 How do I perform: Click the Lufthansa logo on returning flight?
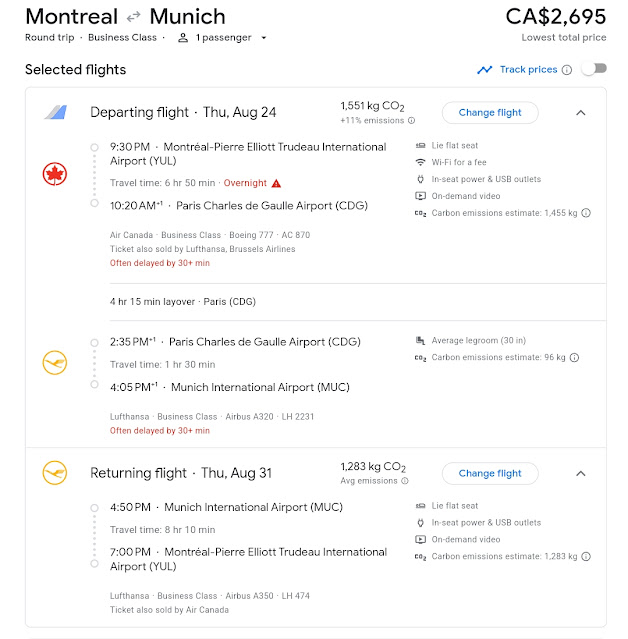tap(54, 473)
